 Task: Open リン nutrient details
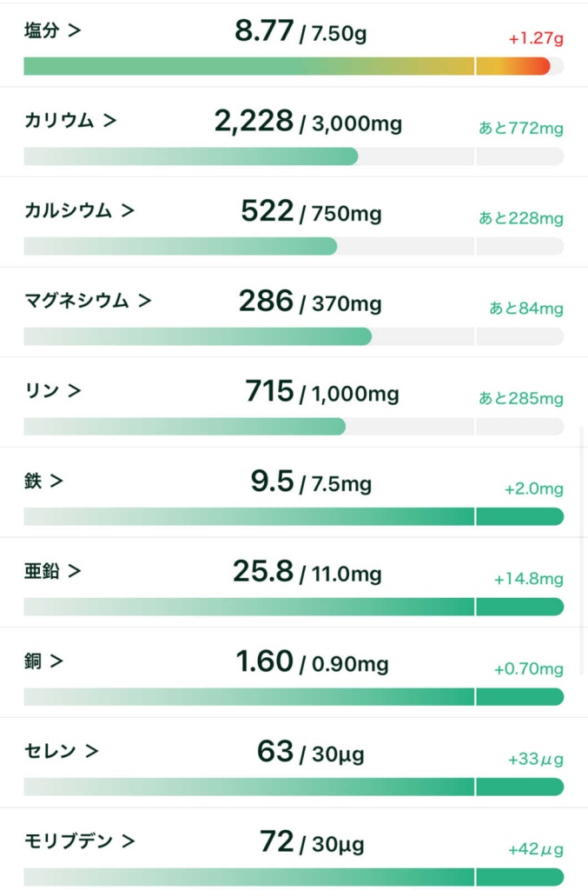52,391
